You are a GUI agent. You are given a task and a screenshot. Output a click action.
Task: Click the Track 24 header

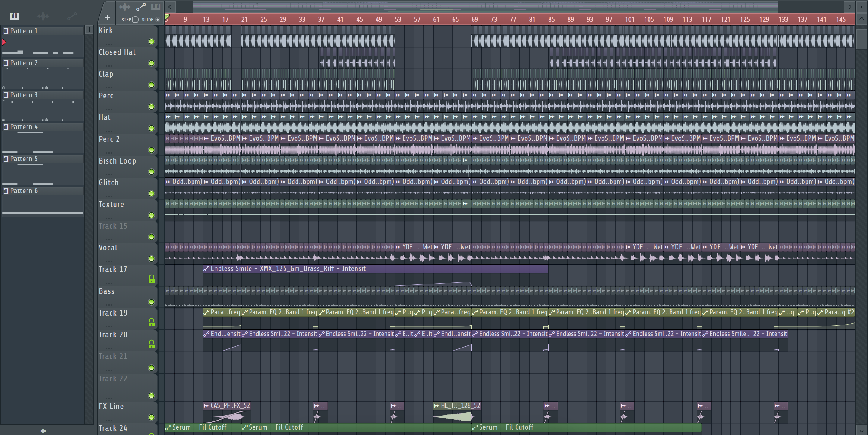click(127, 429)
